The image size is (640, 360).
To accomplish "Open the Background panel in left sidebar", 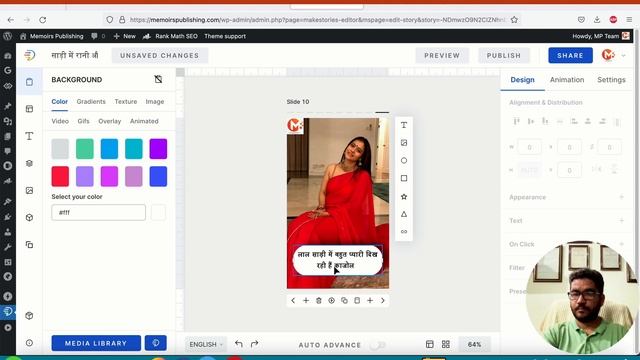I will (29, 82).
